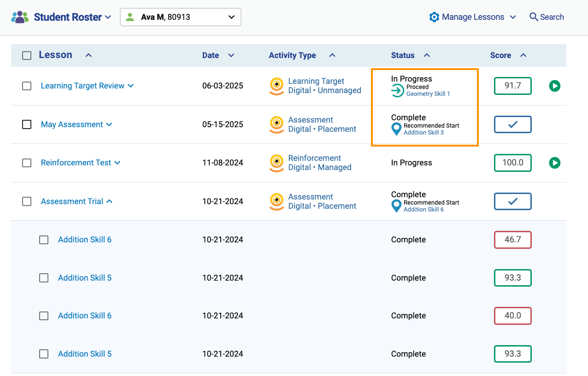Click the date 06-03-2025
Screen dimensions: 588x376
click(x=223, y=86)
